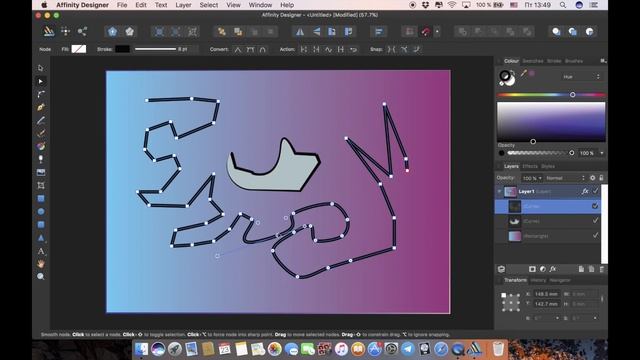This screenshot has height=360, width=640.
Task: Toggle Insert Inside the Selection mode
Action: click(589, 31)
